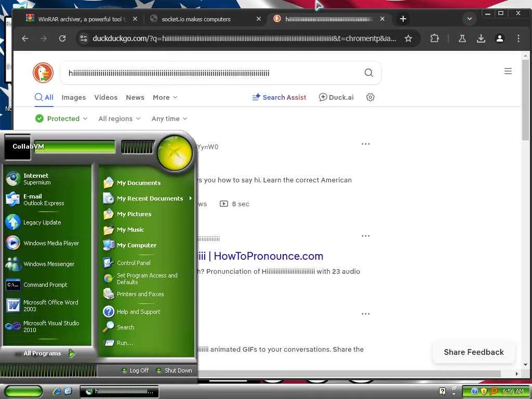This screenshot has width=532, height=399.
Task: Open Internet Explorer quick launch icon
Action: coord(56,391)
